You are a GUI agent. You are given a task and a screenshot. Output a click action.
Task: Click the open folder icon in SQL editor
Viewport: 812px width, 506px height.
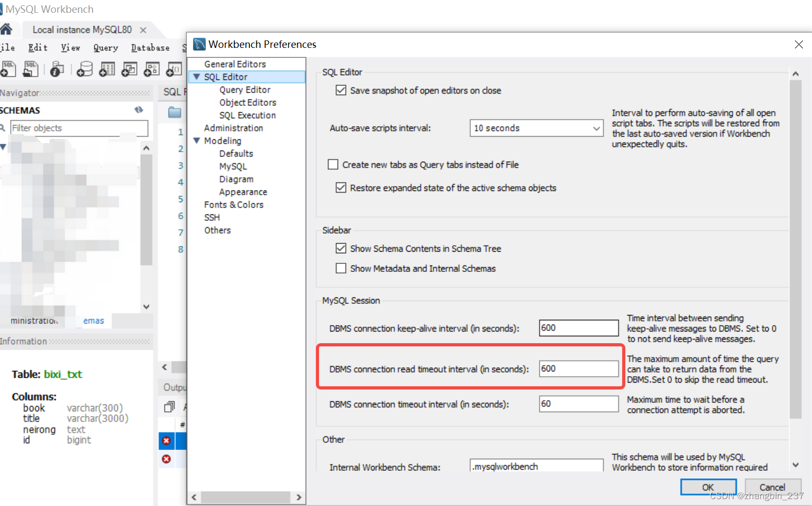174,112
